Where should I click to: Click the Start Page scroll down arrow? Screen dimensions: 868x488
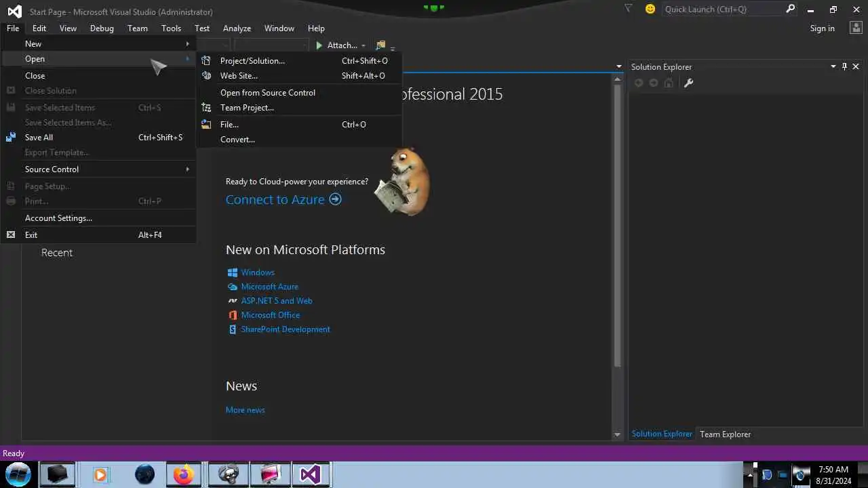[617, 434]
